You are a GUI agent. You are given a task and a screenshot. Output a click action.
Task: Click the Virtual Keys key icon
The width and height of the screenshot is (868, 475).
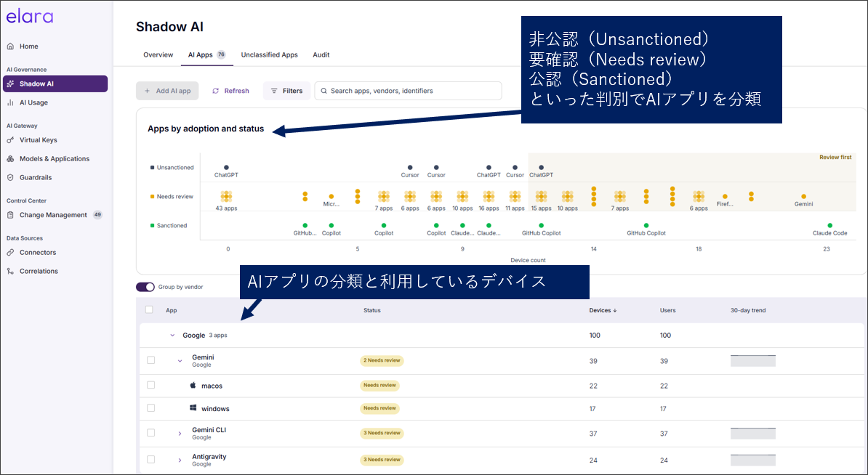point(10,140)
